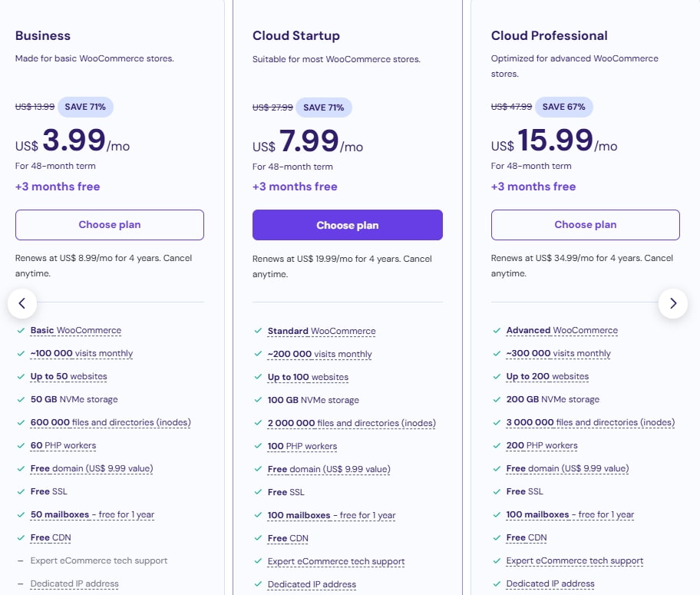Click Standard WooCommerce feature link
Image resolution: width=700 pixels, height=595 pixels.
(x=322, y=331)
